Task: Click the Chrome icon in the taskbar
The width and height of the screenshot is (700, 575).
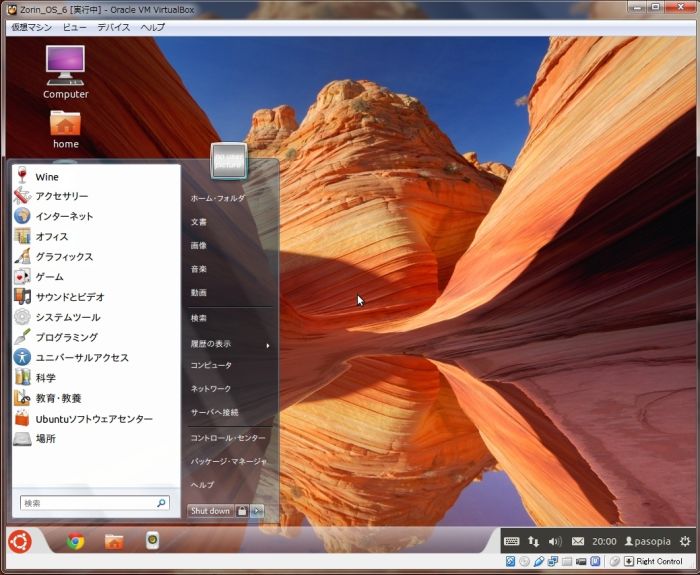Action: coord(75,541)
